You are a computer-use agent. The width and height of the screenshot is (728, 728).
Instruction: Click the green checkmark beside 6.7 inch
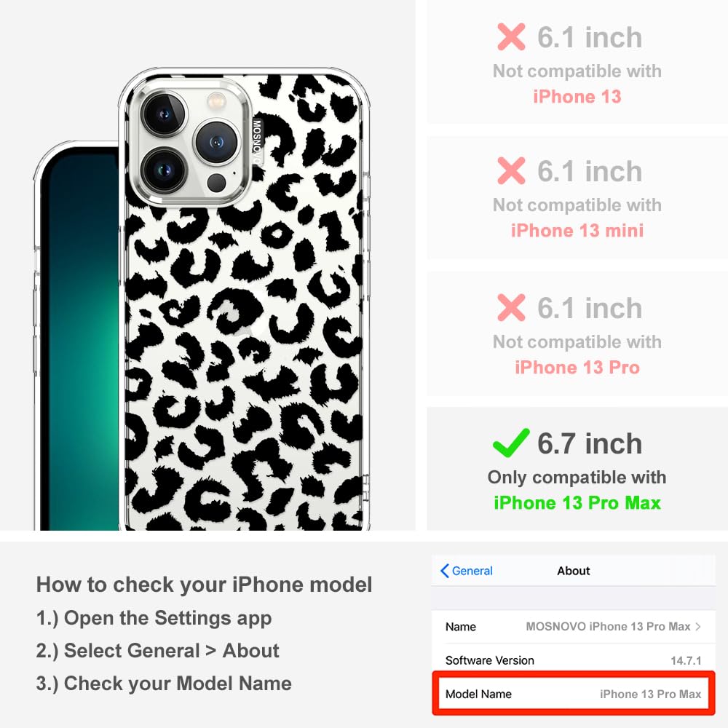tap(511, 443)
